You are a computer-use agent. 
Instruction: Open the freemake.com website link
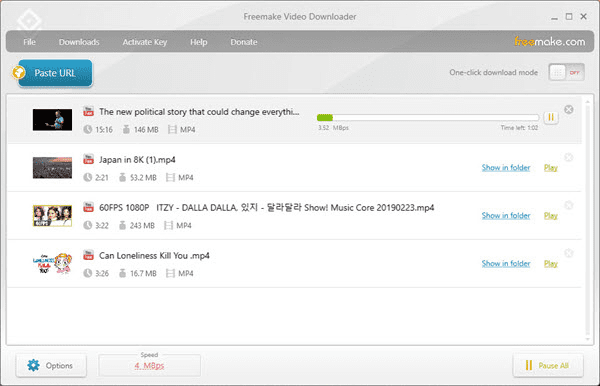549,41
